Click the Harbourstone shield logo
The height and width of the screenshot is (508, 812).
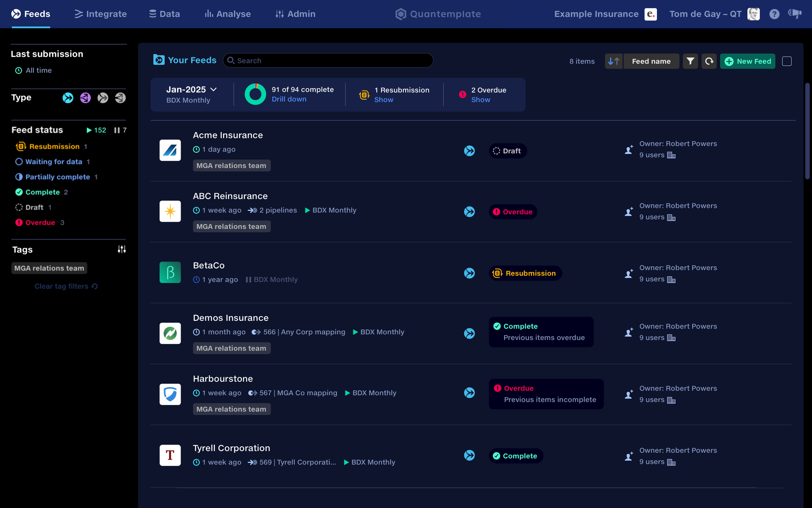(x=170, y=394)
